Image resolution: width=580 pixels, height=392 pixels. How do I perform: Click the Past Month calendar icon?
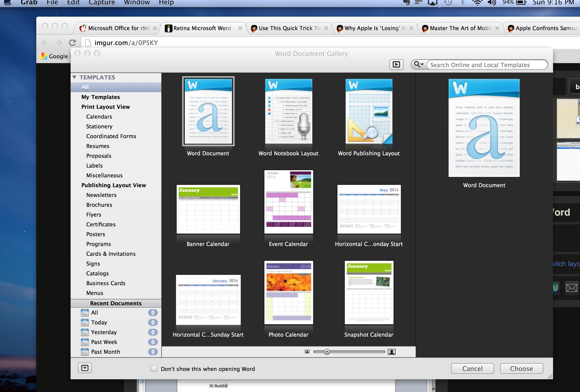tap(85, 352)
